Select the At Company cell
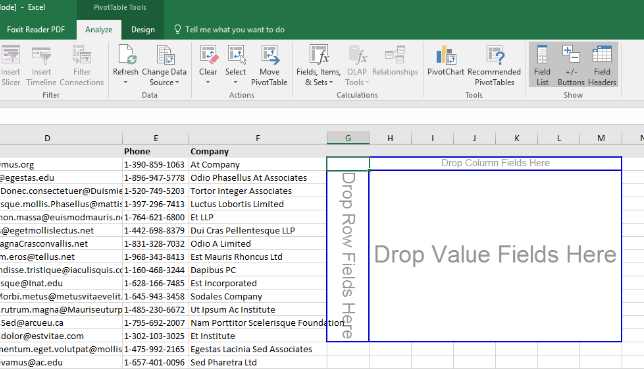This screenshot has height=369, width=644. (258, 164)
